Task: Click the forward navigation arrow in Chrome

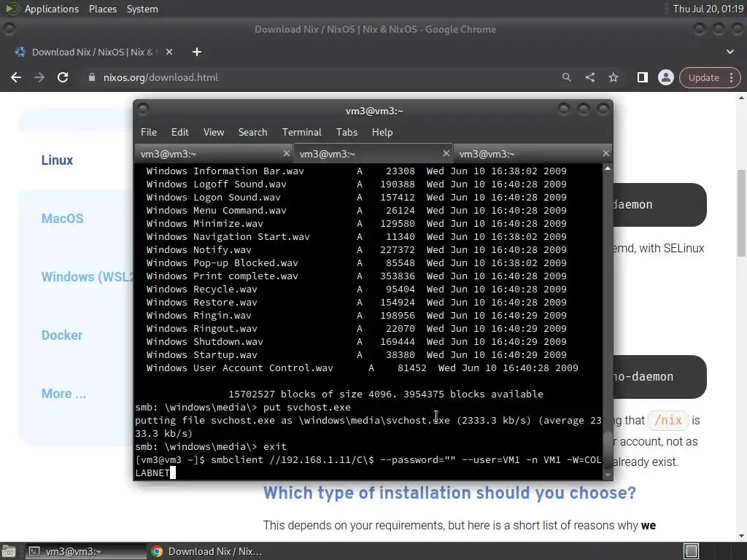Action: point(39,77)
